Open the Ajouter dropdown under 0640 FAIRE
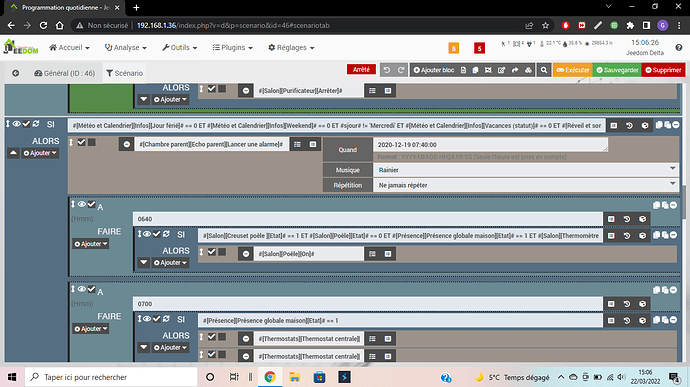 click(x=91, y=243)
